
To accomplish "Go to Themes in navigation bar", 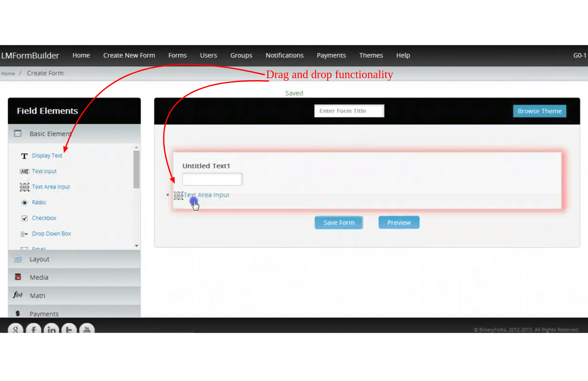I will [371, 55].
